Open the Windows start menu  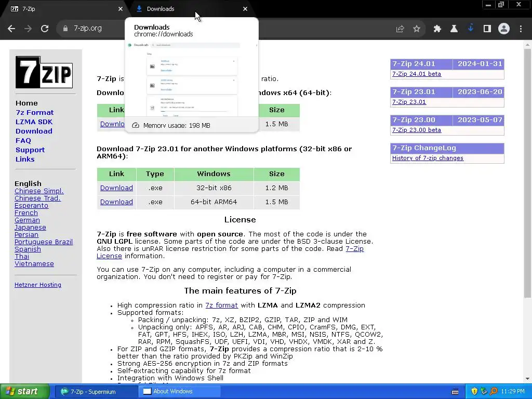[x=25, y=392]
